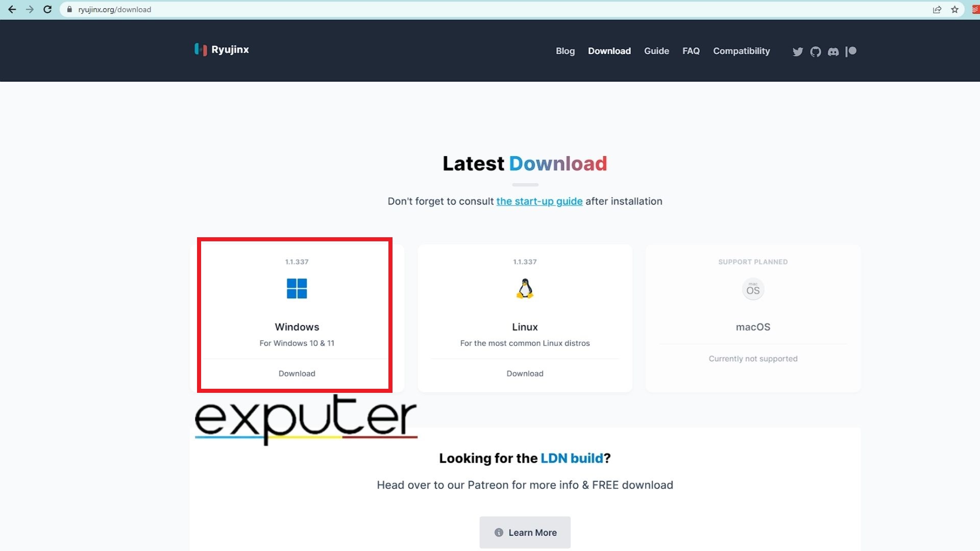The width and height of the screenshot is (980, 551).
Task: Click the share page icon
Action: click(x=937, y=9)
